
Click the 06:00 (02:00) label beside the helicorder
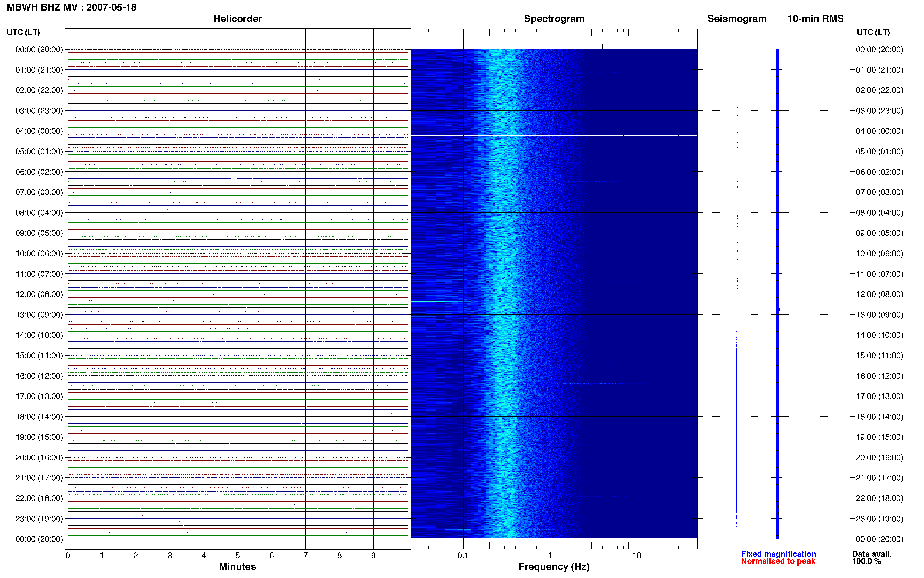click(x=39, y=172)
